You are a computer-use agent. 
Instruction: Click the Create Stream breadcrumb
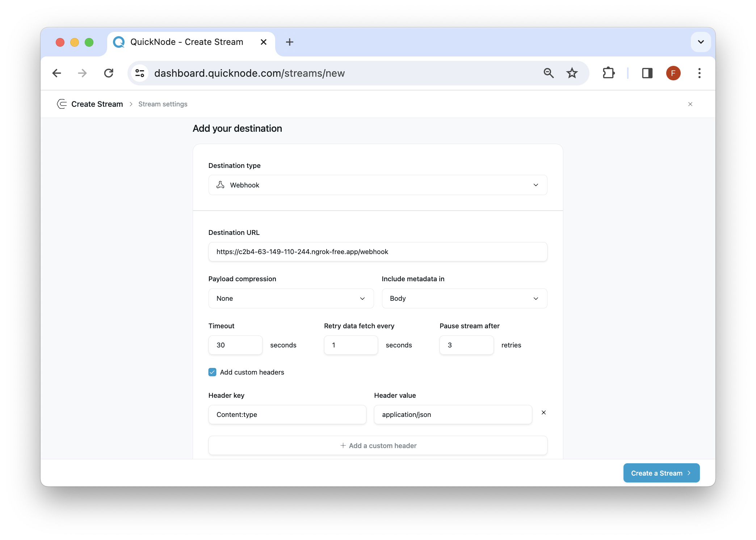click(x=97, y=104)
